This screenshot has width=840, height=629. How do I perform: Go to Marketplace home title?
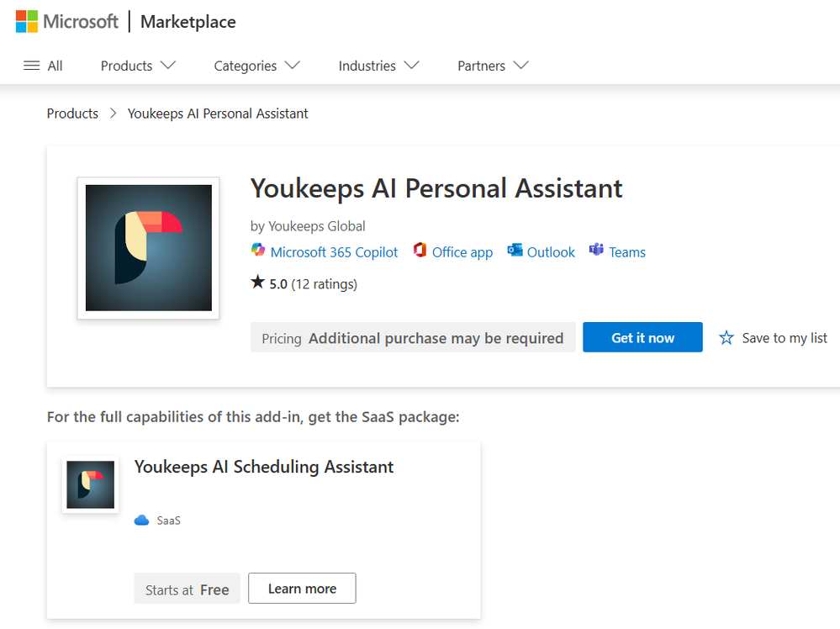coord(188,21)
